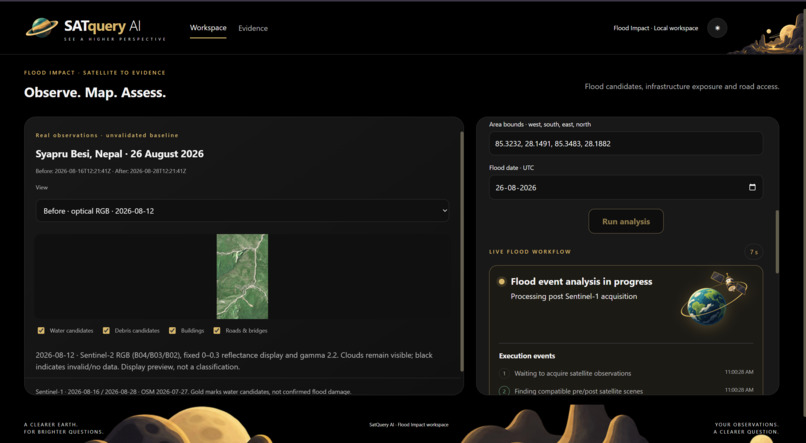Image resolution: width=806 pixels, height=443 pixels.
Task: Uncheck the Debris candidates checkbox
Action: [106, 330]
